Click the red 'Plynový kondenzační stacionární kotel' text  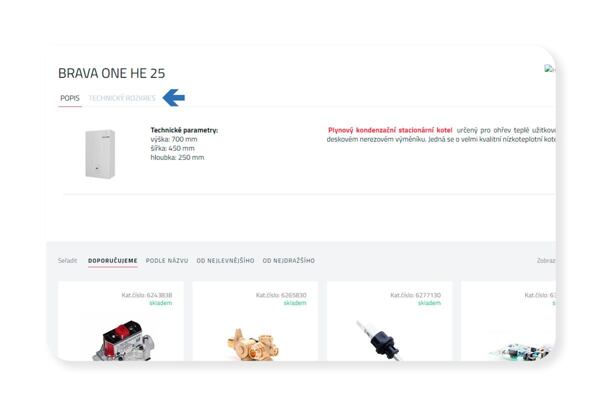[x=390, y=130]
